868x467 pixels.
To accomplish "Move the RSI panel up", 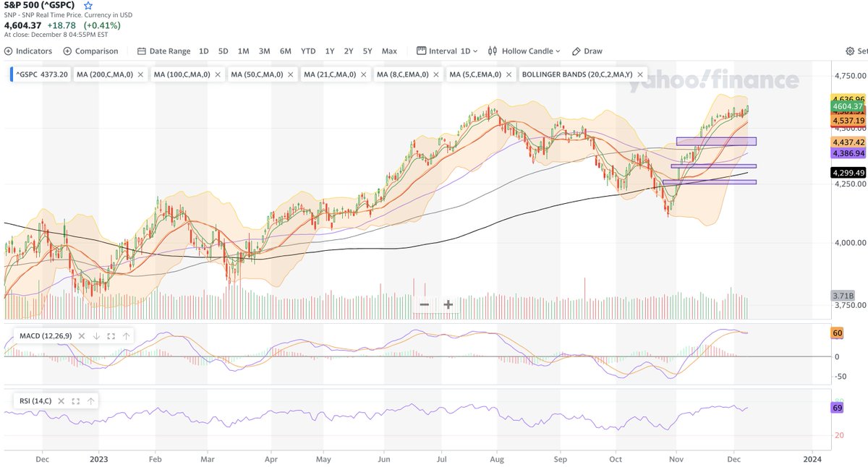I will [x=91, y=400].
